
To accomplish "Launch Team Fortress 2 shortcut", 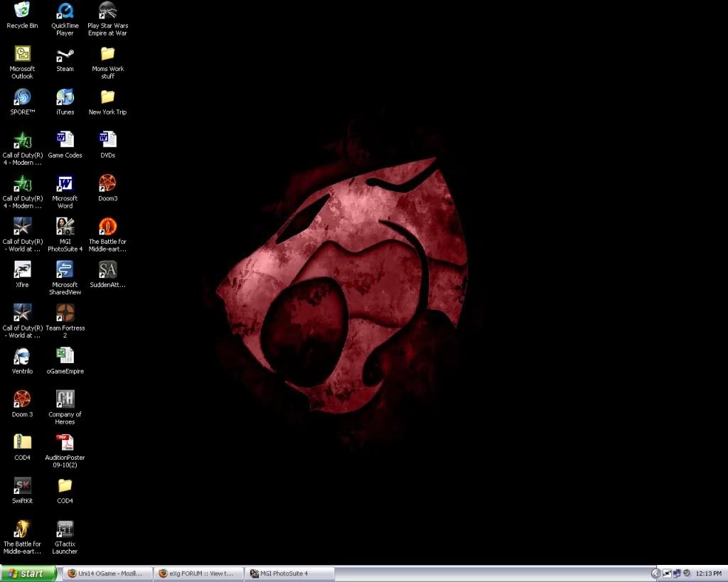I will pyautogui.click(x=65, y=313).
